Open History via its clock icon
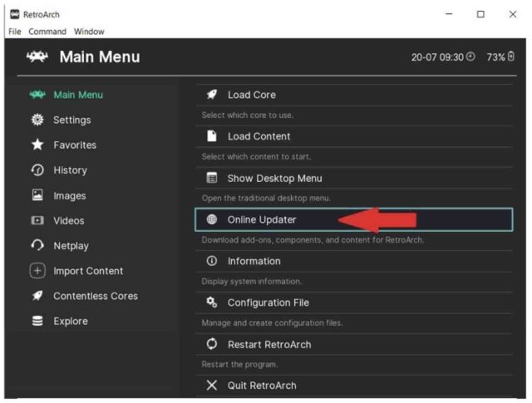 pos(37,170)
